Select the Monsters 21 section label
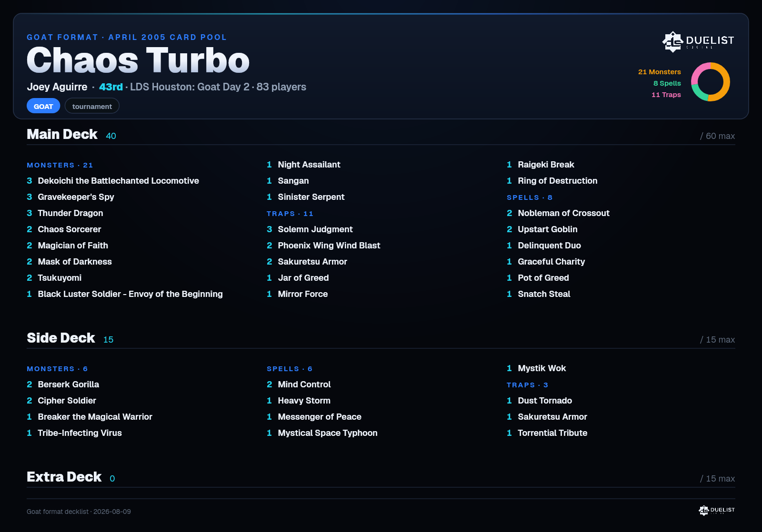 pyautogui.click(x=60, y=165)
